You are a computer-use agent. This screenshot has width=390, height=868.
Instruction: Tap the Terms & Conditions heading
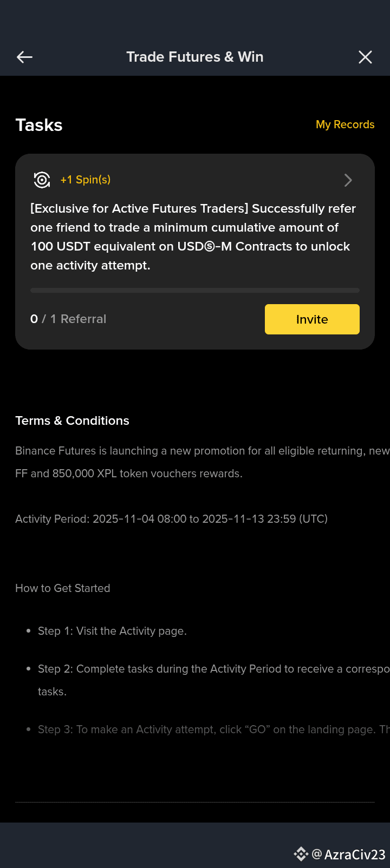[72, 421]
